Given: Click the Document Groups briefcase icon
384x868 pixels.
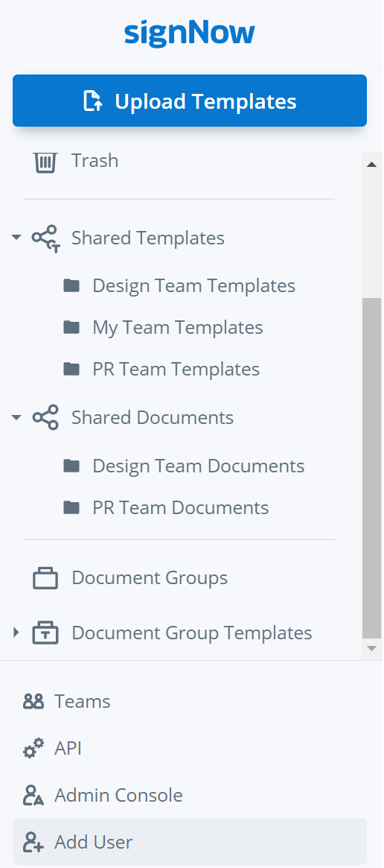Looking at the screenshot, I should tap(45, 578).
